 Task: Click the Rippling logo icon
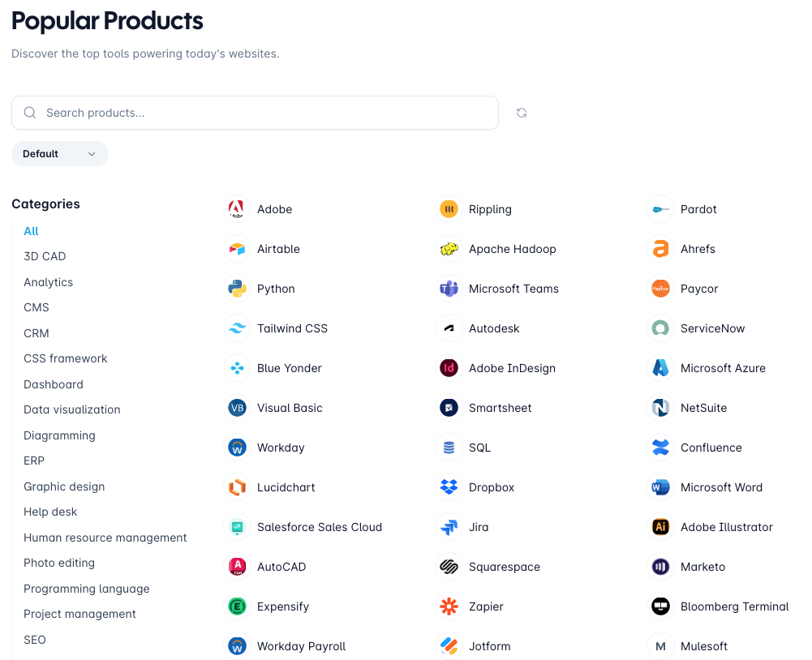[449, 209]
